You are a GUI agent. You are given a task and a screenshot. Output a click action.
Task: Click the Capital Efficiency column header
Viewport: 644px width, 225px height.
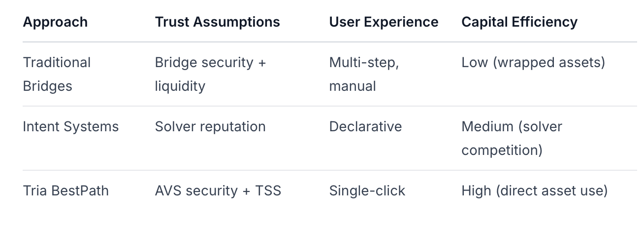pyautogui.click(x=519, y=22)
